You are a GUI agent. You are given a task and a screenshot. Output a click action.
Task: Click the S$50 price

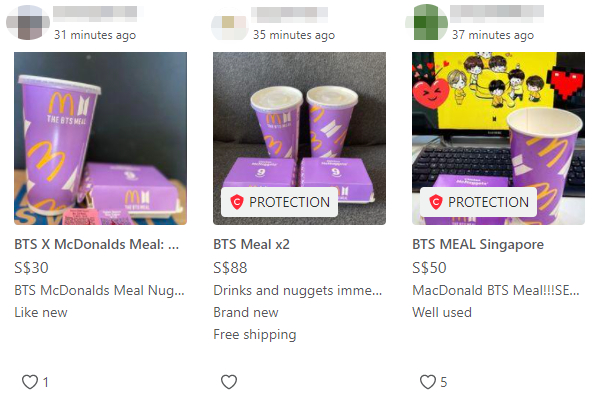click(x=429, y=268)
